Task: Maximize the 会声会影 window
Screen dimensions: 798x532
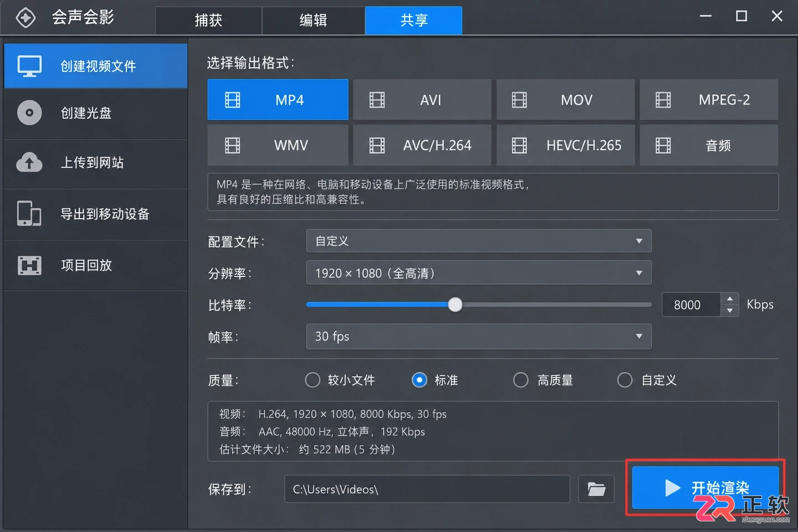Action: (741, 16)
